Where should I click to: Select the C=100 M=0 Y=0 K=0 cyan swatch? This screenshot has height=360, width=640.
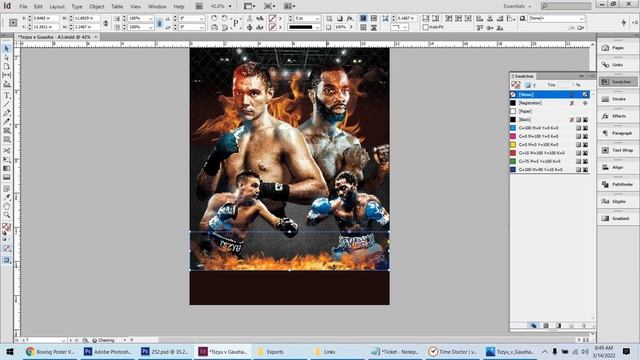tap(550, 128)
